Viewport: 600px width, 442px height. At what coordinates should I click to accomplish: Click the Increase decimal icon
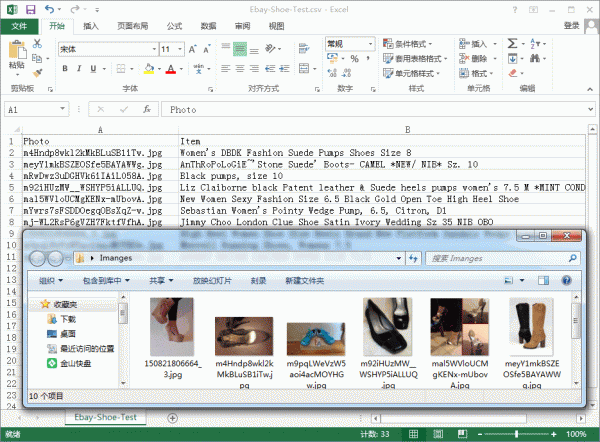click(x=332, y=73)
